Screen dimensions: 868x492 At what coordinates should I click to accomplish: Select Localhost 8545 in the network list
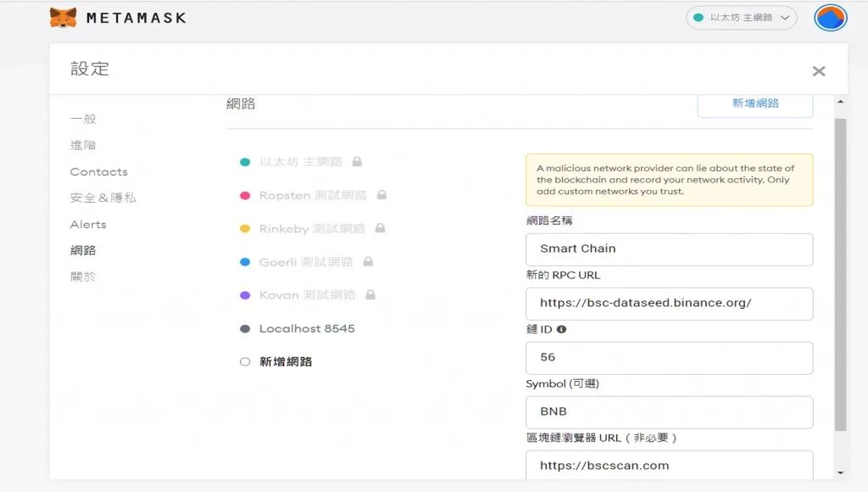307,328
